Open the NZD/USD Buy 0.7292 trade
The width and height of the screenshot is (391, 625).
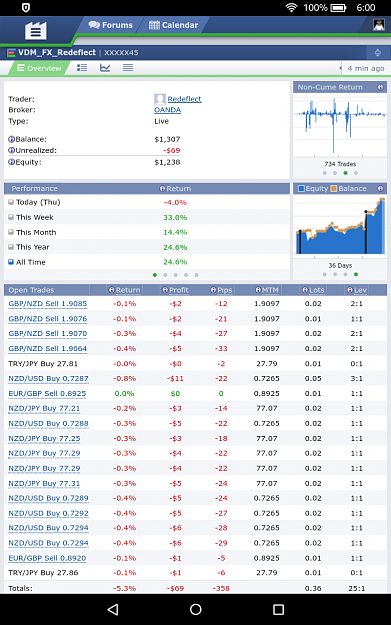point(48,513)
